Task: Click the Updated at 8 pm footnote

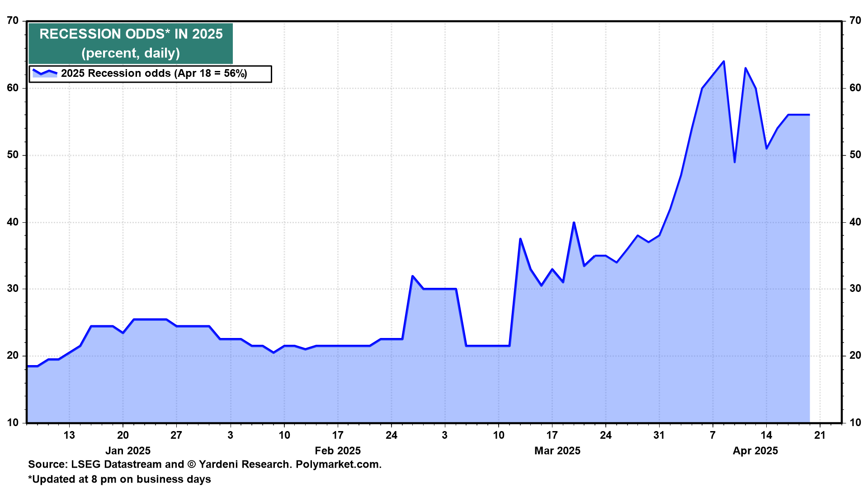Action: 119,479
